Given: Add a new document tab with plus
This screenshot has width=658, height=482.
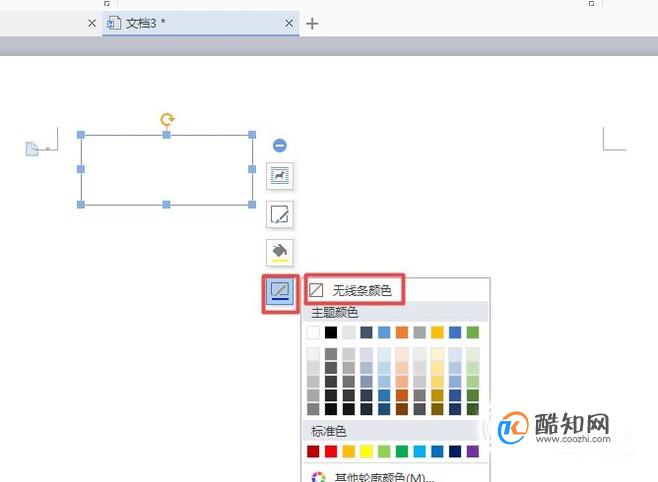Looking at the screenshot, I should [x=312, y=23].
